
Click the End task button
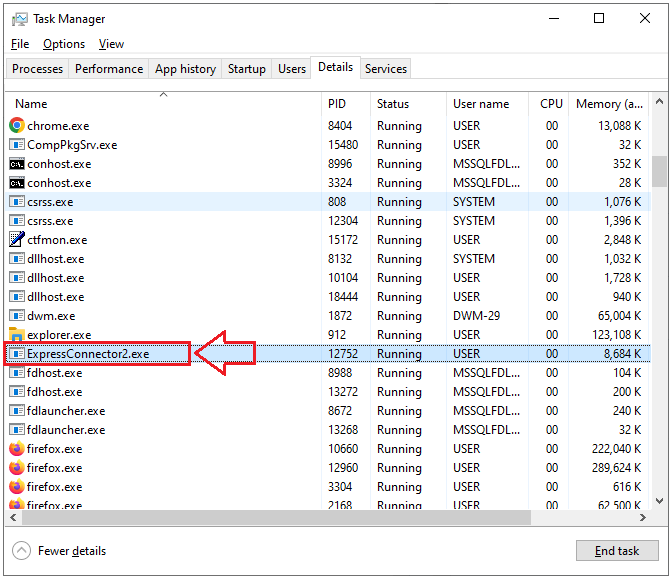click(617, 551)
